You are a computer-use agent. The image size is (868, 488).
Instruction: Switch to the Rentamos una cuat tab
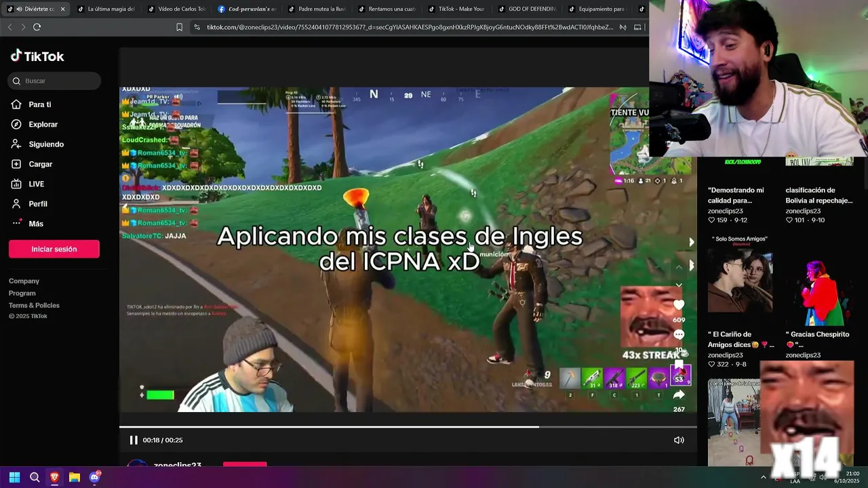pos(387,9)
